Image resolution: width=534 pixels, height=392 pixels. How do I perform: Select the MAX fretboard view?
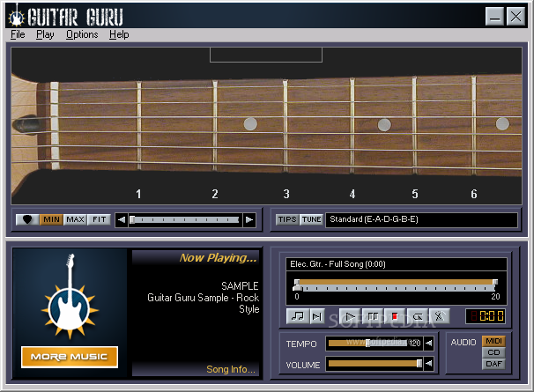coord(75,219)
